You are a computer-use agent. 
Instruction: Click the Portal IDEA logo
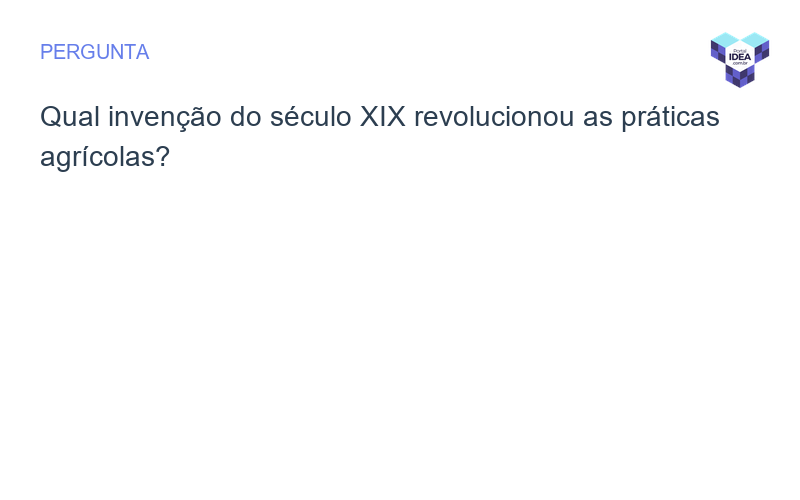(x=740, y=59)
